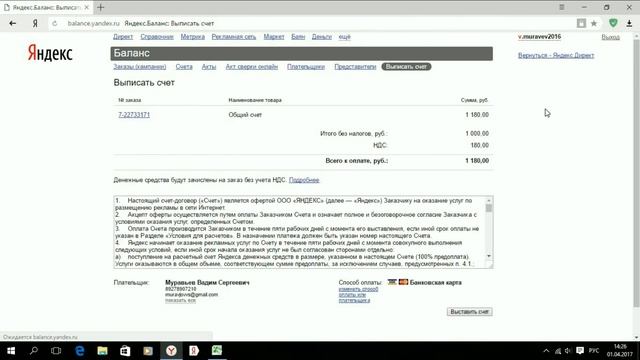
Task: Open Windows Start menu
Action: tap(11, 351)
